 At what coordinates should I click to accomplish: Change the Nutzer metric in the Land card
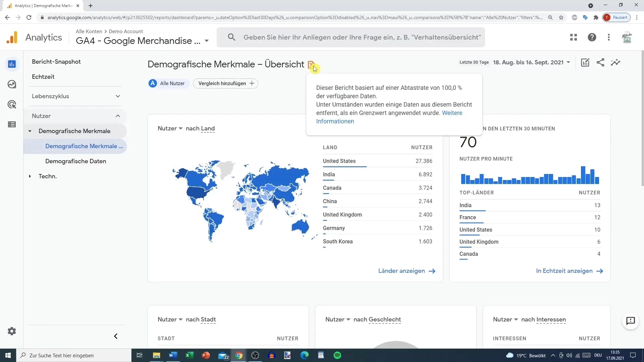click(x=170, y=128)
